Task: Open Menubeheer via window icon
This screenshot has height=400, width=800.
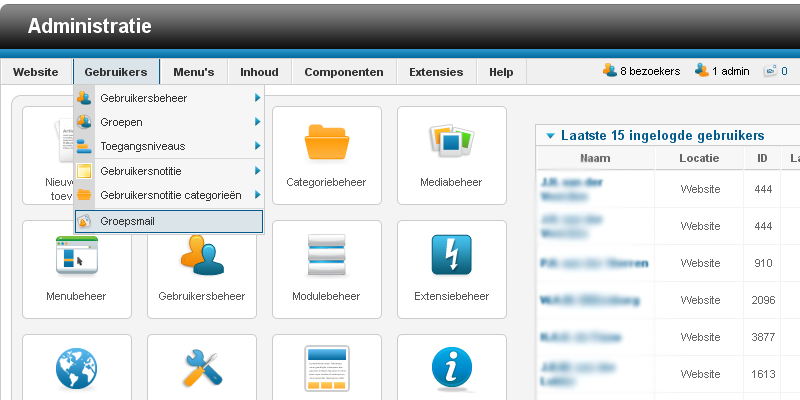Action: (x=77, y=255)
